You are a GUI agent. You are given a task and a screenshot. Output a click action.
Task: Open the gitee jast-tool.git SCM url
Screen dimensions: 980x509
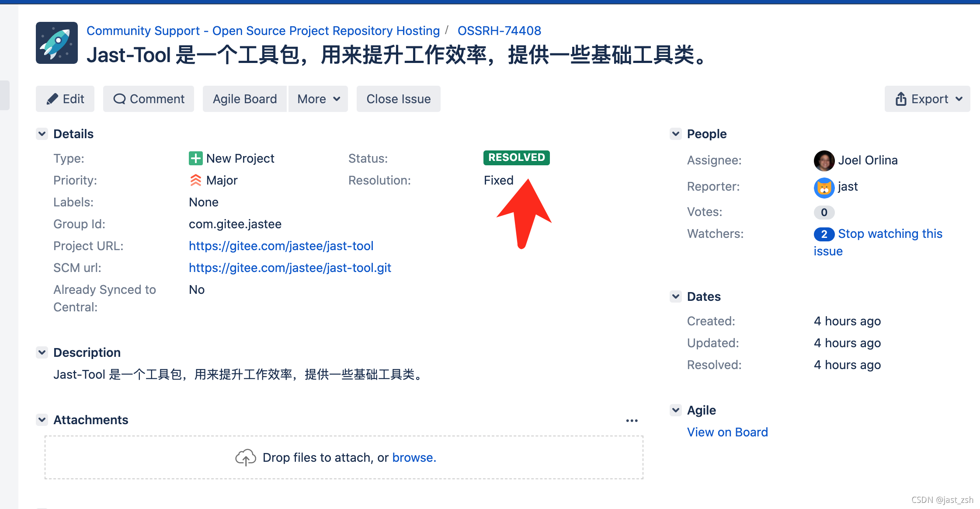coord(290,268)
